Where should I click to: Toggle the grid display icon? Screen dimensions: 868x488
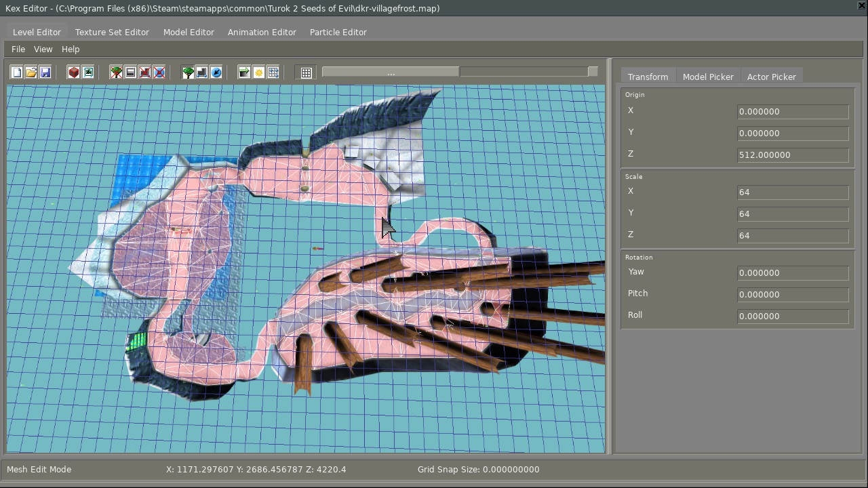coord(307,73)
